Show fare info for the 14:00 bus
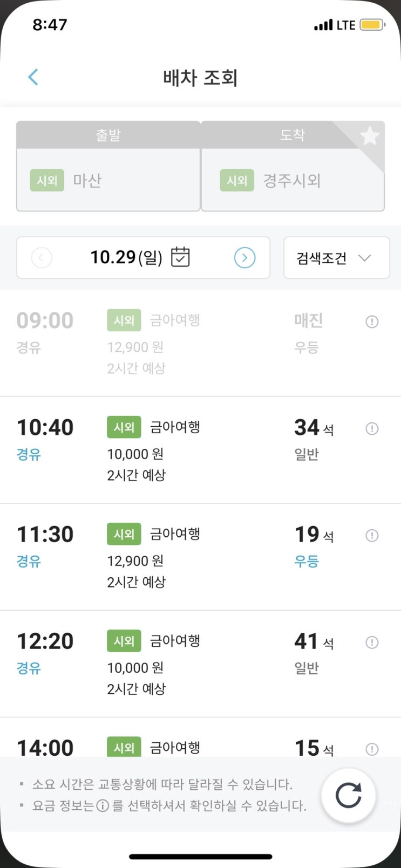The image size is (401, 868). pyautogui.click(x=372, y=749)
